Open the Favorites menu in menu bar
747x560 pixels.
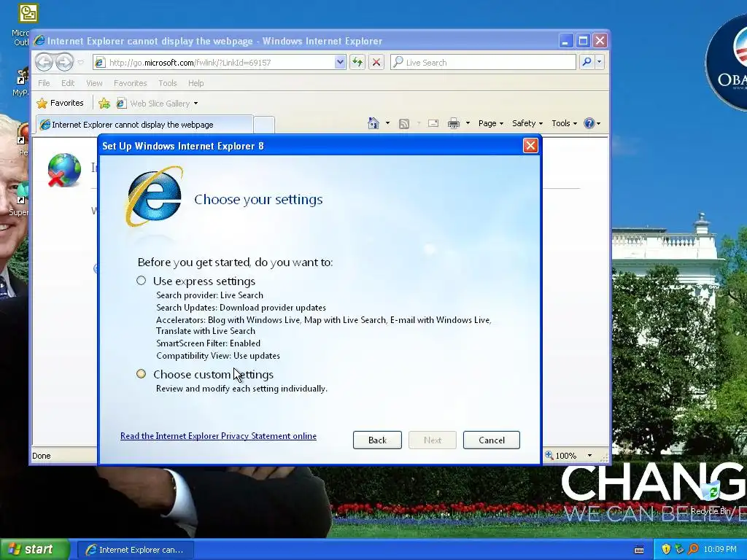(x=130, y=83)
